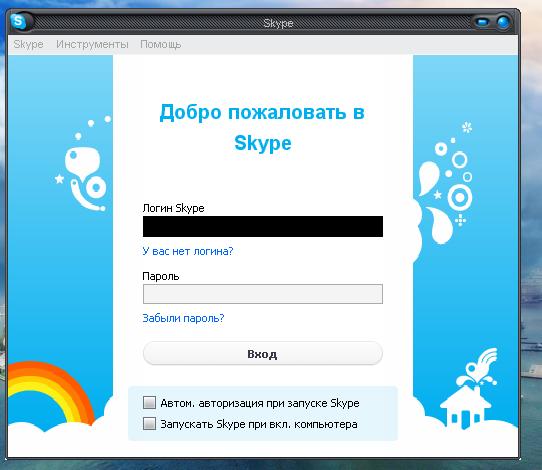Close Skype with the round blue button

[504, 22]
